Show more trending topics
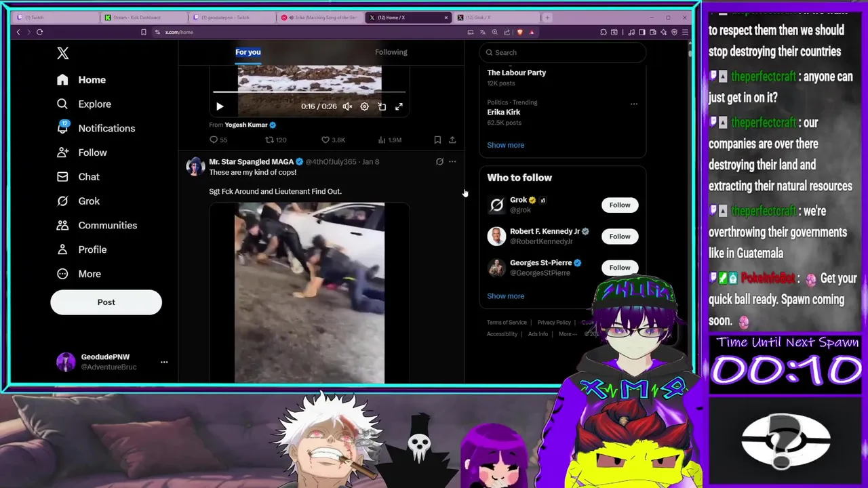 (x=505, y=145)
